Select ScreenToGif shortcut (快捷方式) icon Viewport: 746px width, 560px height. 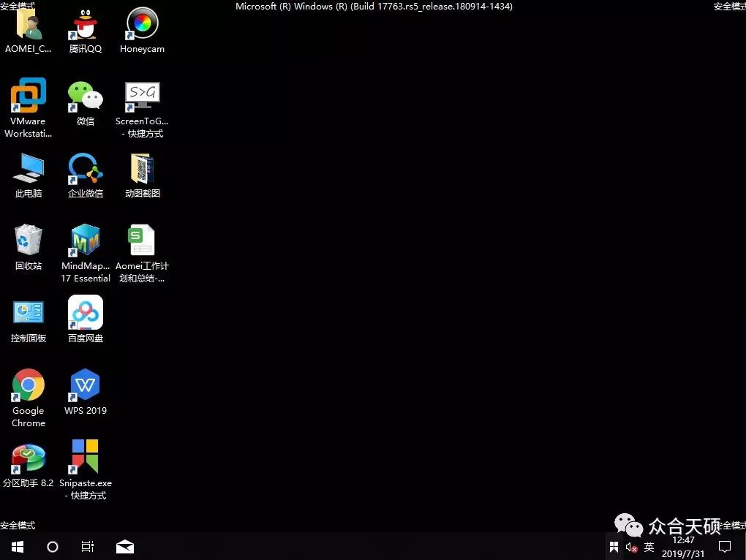click(142, 97)
